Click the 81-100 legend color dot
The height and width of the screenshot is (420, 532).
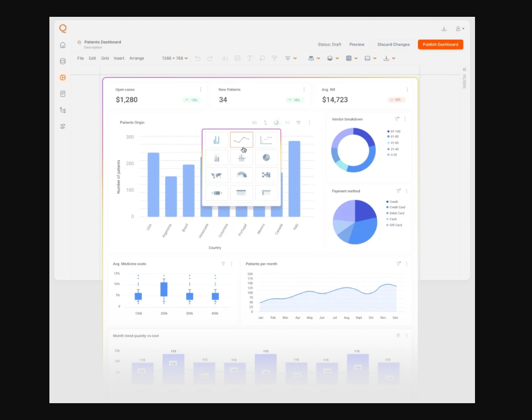(x=388, y=131)
